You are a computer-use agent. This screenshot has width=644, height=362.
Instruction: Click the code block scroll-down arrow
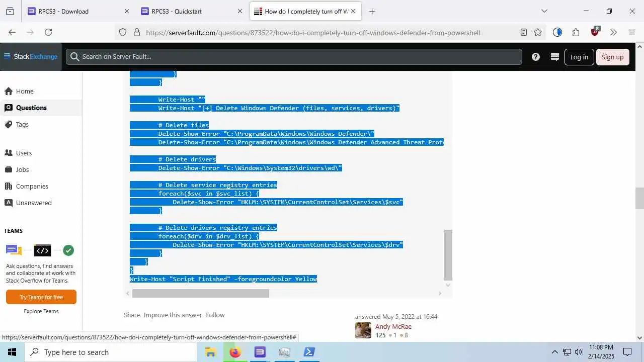click(x=448, y=285)
